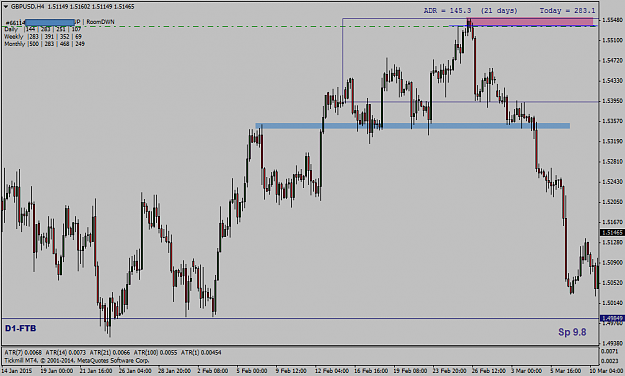Click the 1.53570 price scale value
The height and width of the screenshot is (376, 625).
click(x=613, y=121)
